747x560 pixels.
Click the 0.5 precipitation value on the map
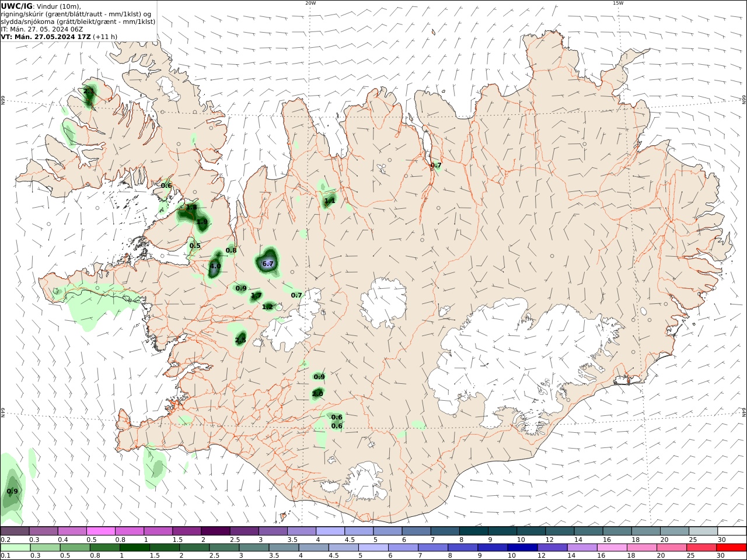(x=195, y=246)
